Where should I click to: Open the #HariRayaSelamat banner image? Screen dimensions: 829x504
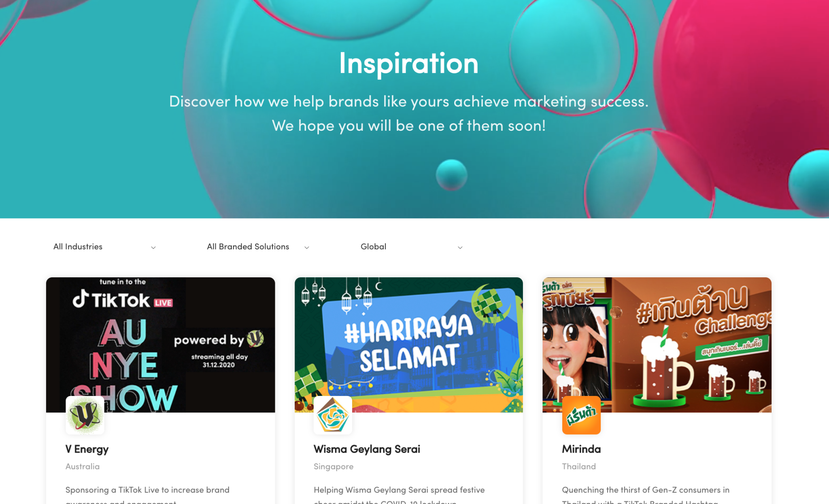pos(409,345)
